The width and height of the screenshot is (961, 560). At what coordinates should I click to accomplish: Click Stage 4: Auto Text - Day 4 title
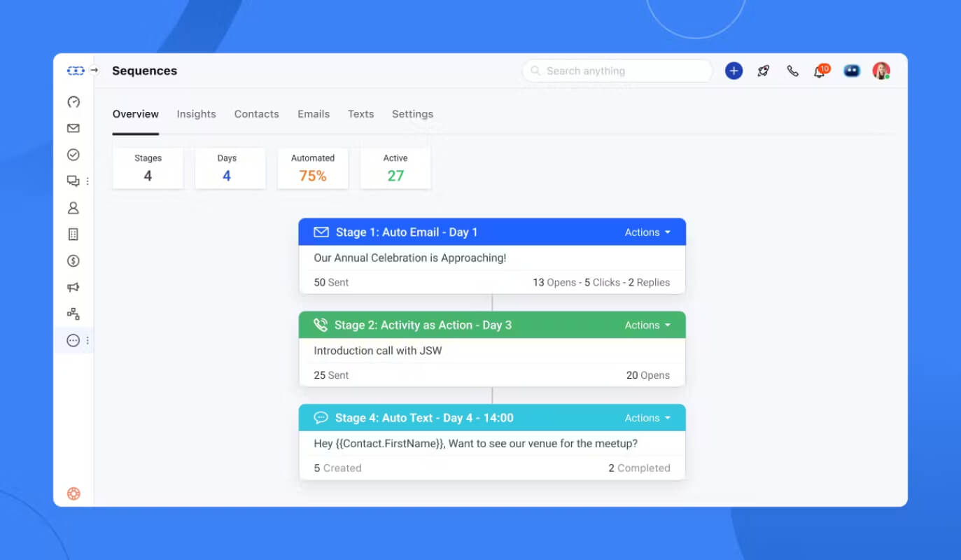[424, 418]
